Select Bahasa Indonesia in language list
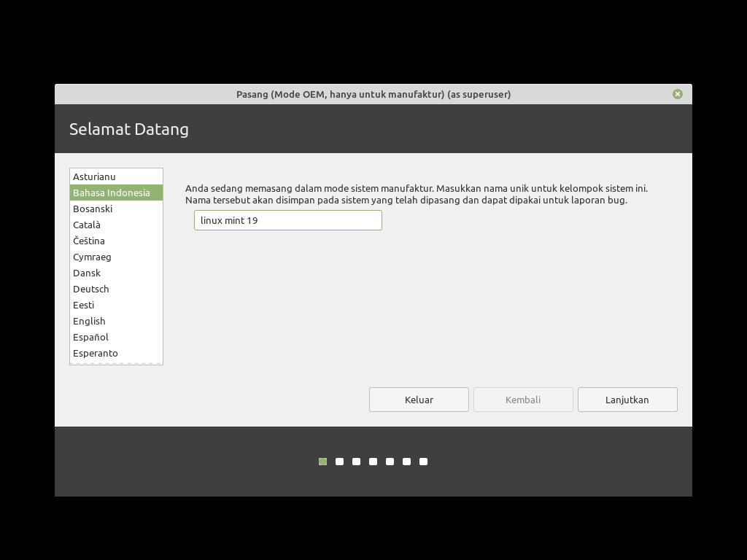 116,192
